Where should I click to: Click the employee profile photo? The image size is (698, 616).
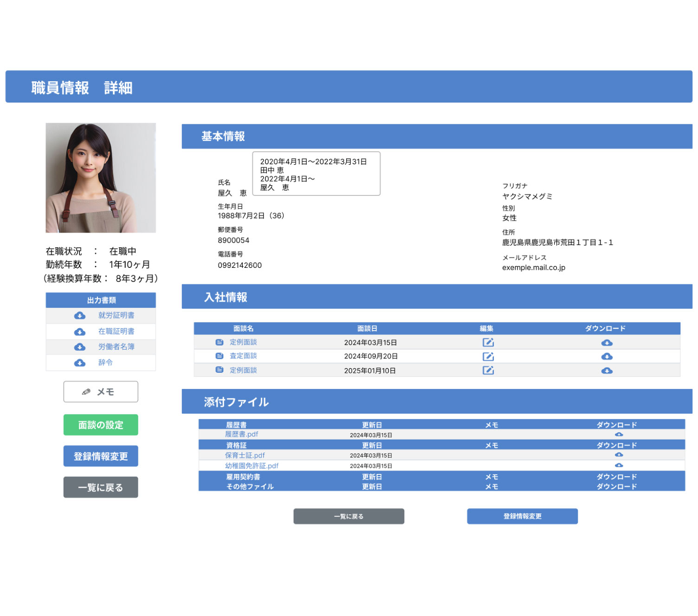[101, 178]
